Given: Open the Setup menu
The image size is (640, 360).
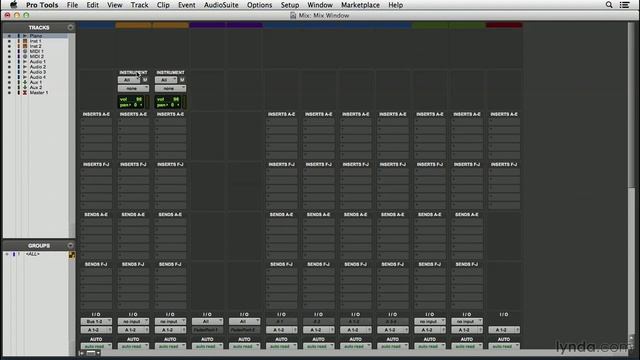Looking at the screenshot, I should (289, 5).
